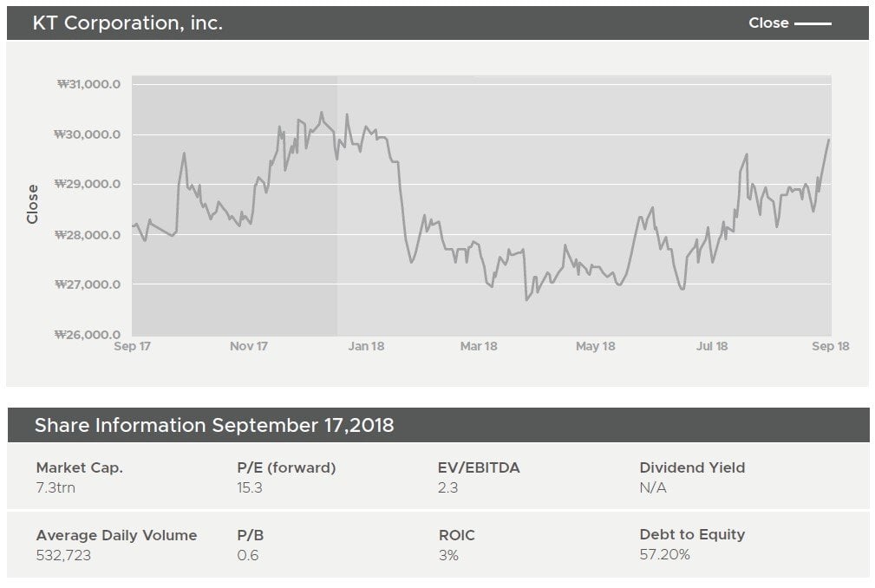The height and width of the screenshot is (588, 875).
Task: Select the Sep 17 x-axis label
Action: click(133, 346)
